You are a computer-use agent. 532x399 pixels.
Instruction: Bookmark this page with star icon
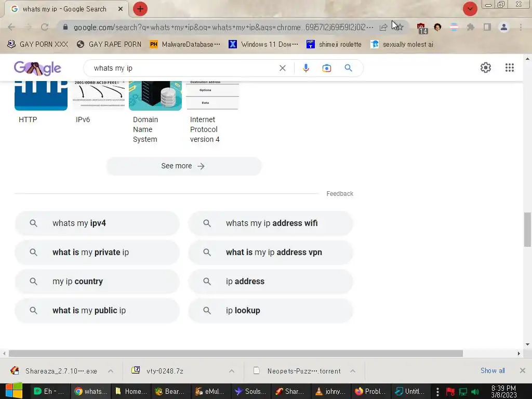pyautogui.click(x=400, y=27)
